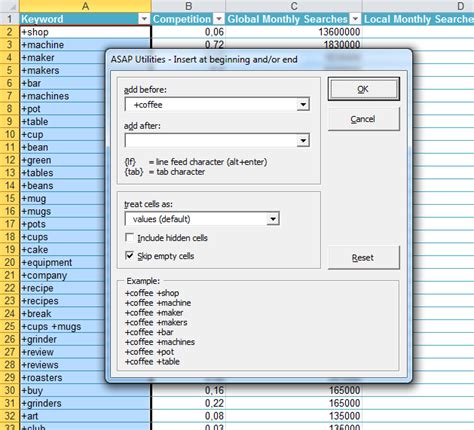The image size is (474, 430).
Task: Click the Reset button
Action: (363, 258)
